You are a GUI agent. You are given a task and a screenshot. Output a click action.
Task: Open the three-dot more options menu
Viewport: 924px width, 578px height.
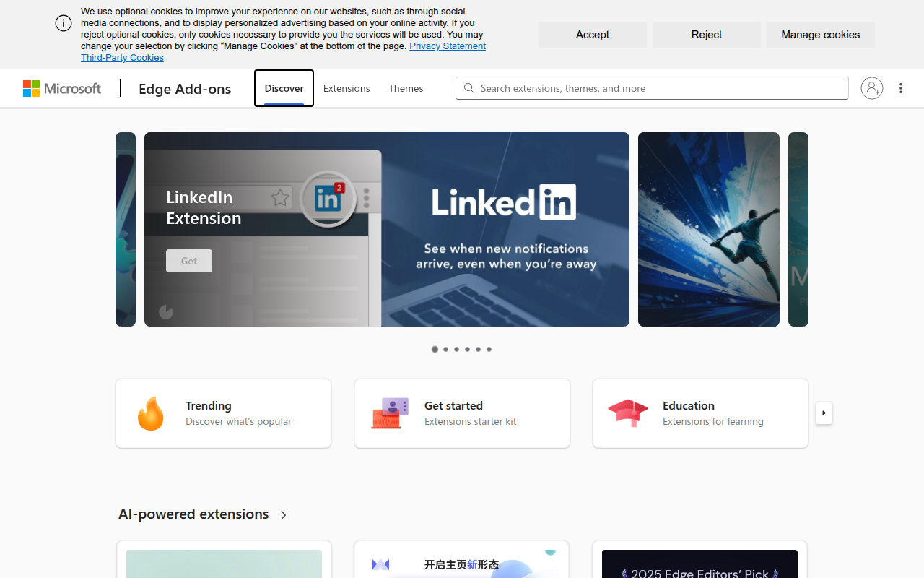(901, 88)
